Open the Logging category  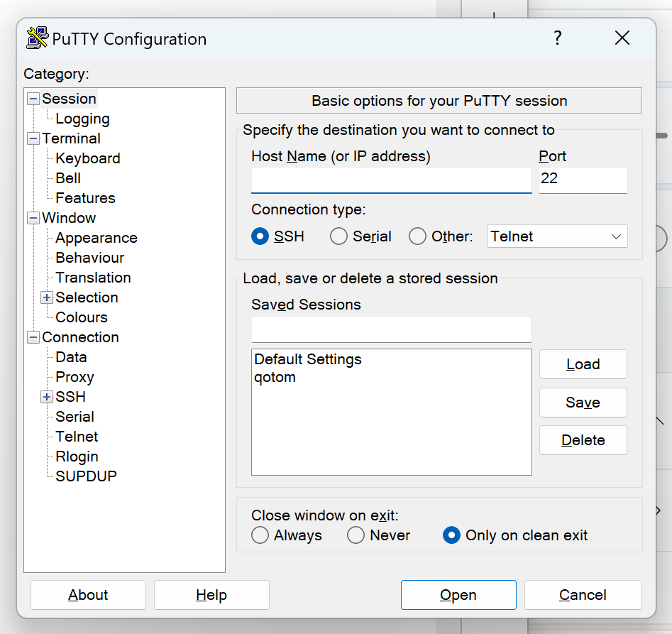click(x=82, y=119)
